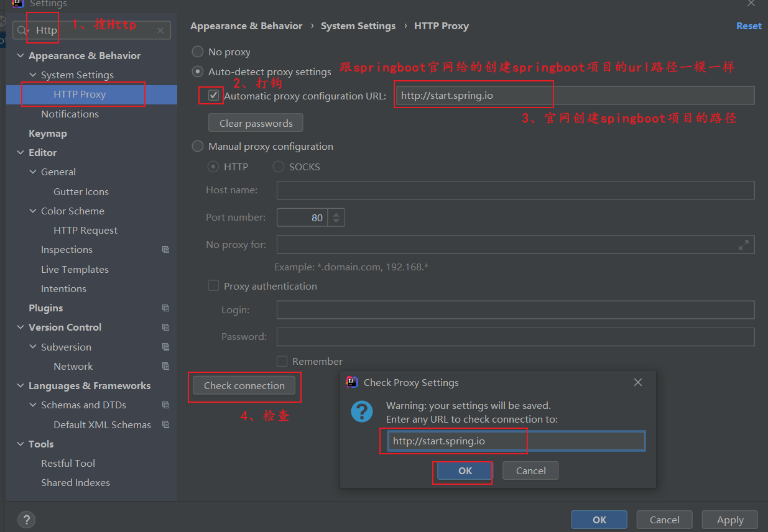Apply the settings changes
Viewport: 768px width, 532px height.
(x=730, y=520)
